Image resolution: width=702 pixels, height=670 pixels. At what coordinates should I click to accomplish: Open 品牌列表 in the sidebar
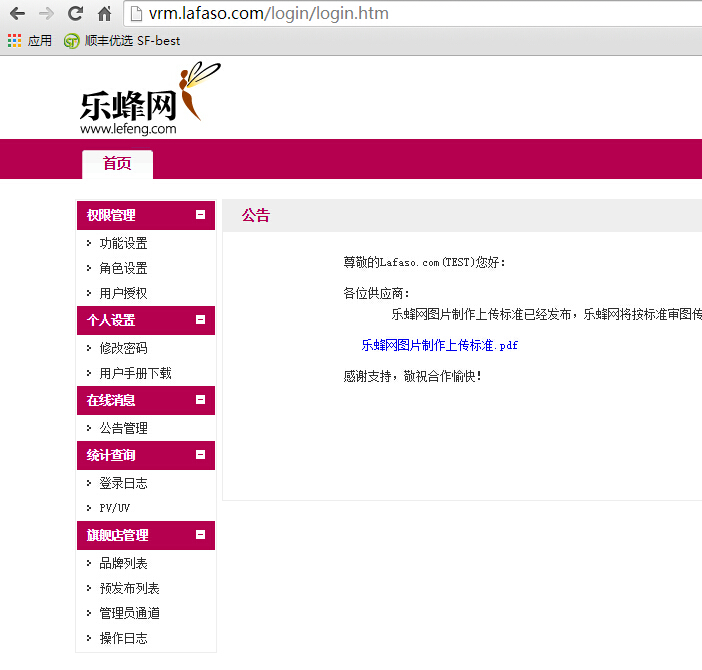point(123,563)
